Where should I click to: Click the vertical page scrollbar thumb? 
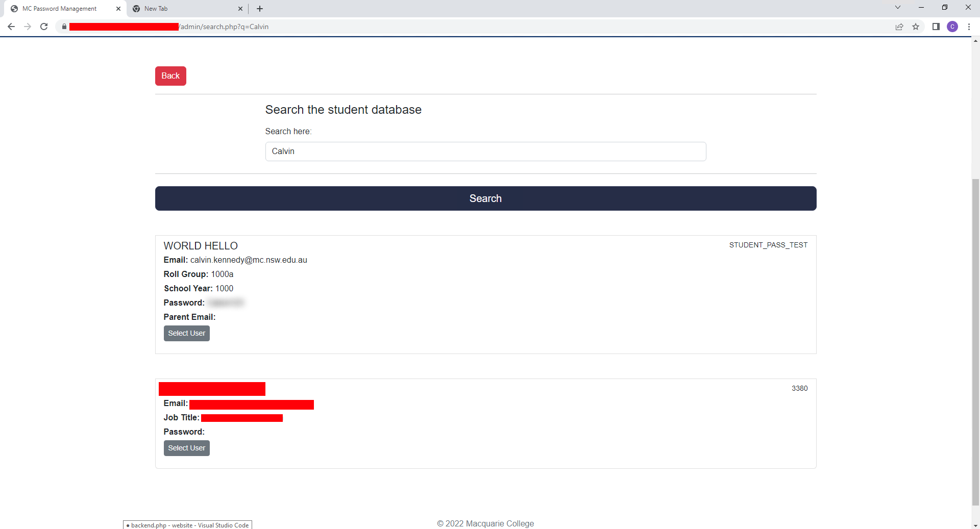pos(975,342)
